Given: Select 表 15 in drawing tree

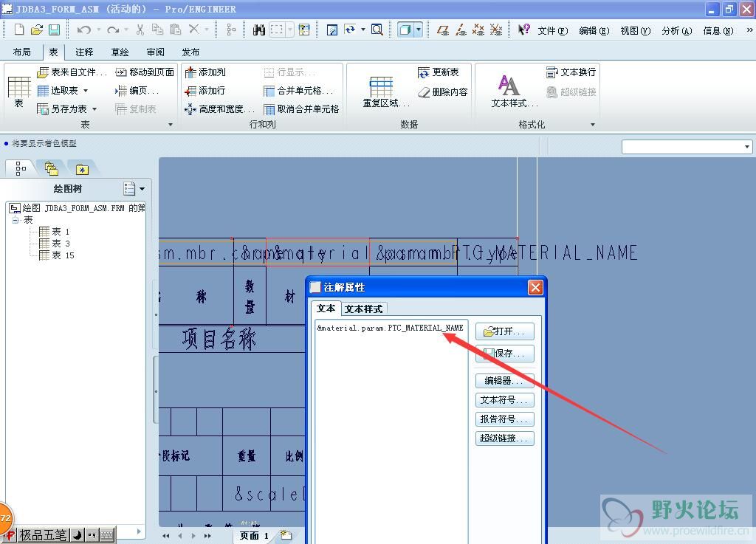Looking at the screenshot, I should 57,255.
